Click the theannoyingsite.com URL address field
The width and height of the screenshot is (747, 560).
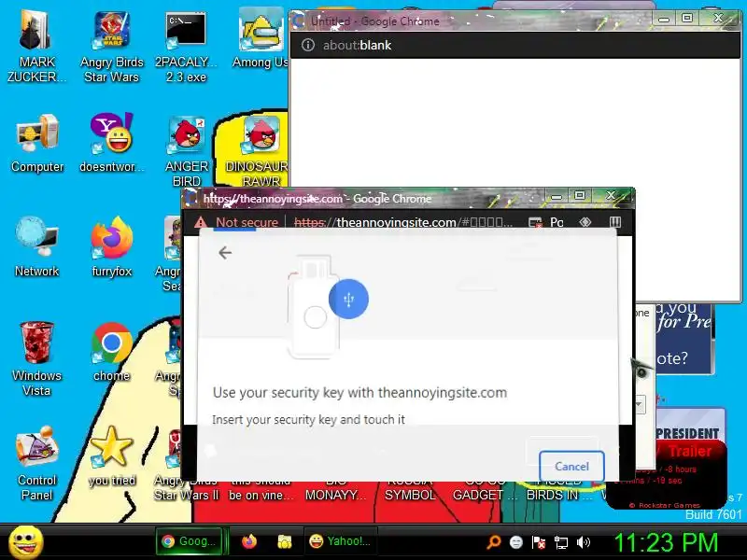pyautogui.click(x=403, y=222)
